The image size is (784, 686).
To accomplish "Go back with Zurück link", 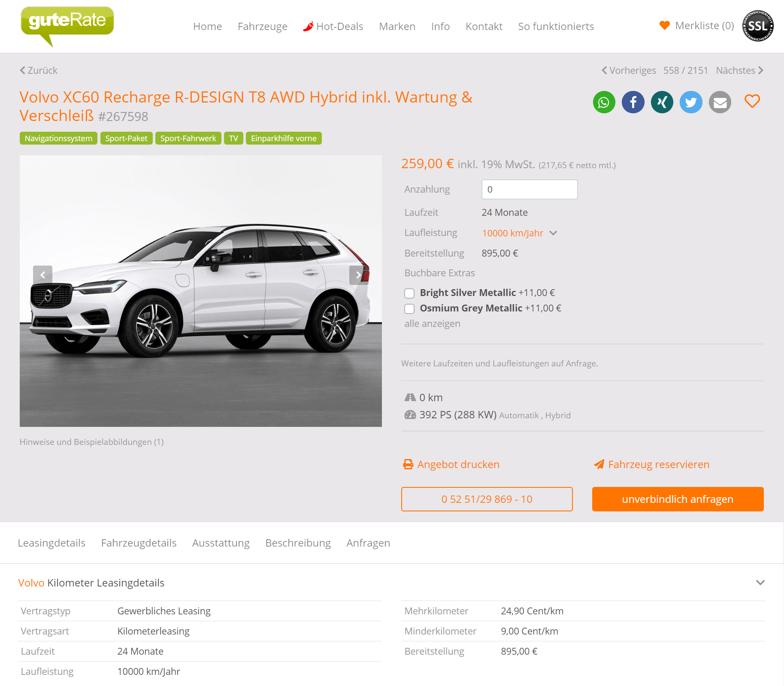I will [x=38, y=70].
